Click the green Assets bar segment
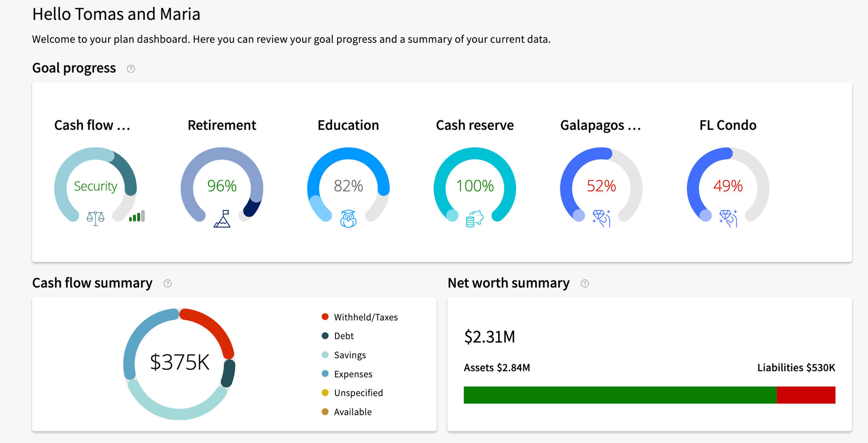868x443 pixels. [x=620, y=395]
